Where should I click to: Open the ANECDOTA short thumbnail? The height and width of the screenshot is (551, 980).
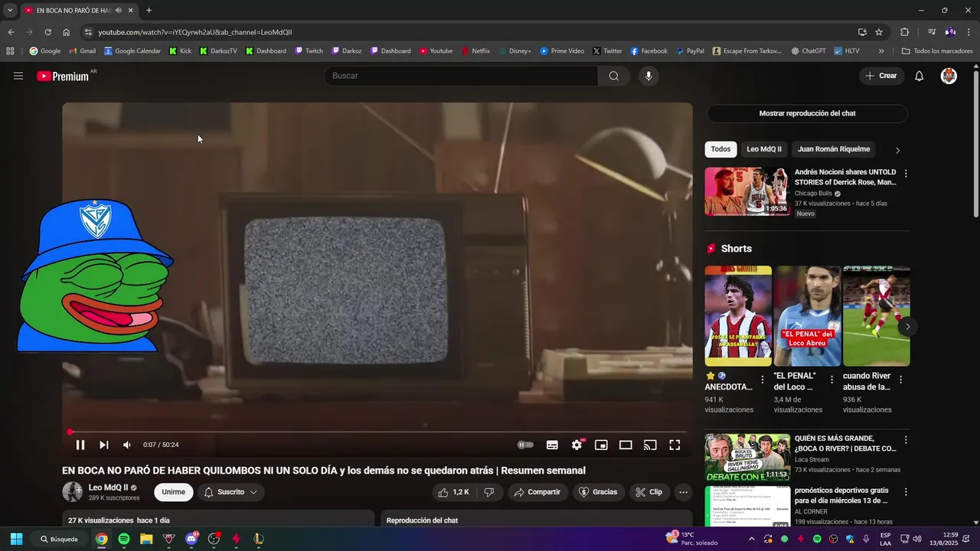[x=738, y=316]
